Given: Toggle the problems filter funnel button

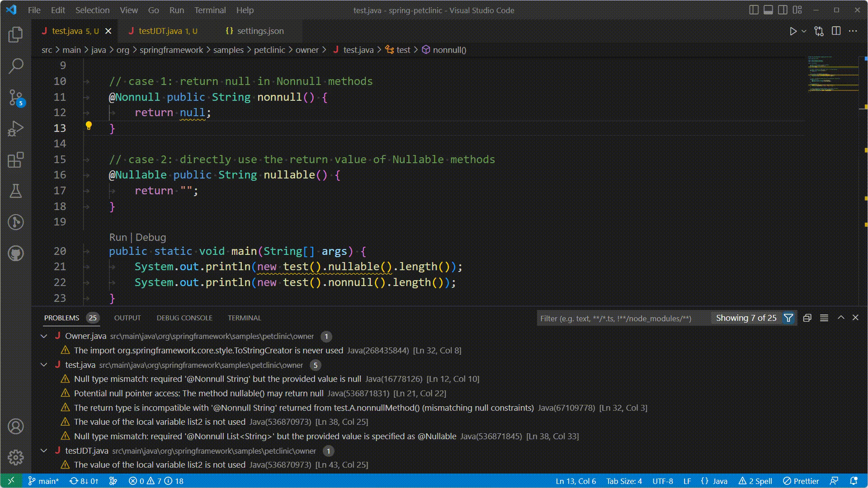Looking at the screenshot, I should (x=788, y=318).
